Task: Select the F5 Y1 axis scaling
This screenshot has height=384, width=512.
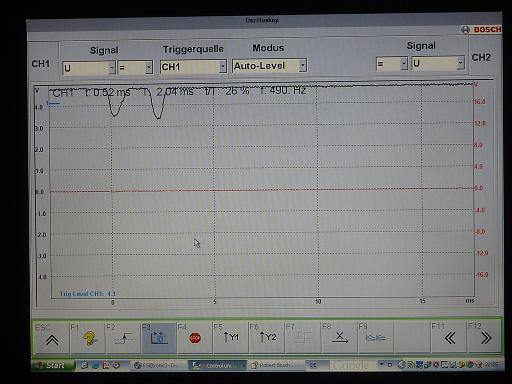Action: point(231,337)
